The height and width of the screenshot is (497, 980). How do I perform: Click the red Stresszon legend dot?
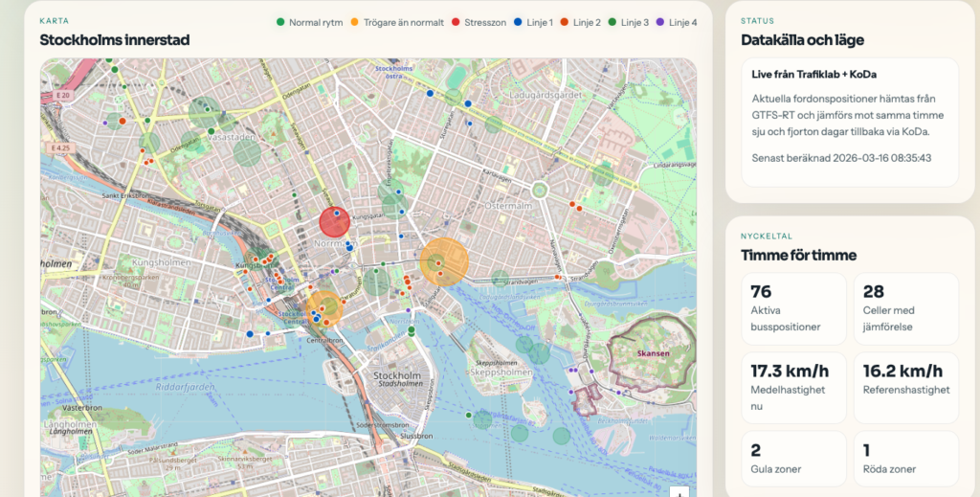click(456, 22)
